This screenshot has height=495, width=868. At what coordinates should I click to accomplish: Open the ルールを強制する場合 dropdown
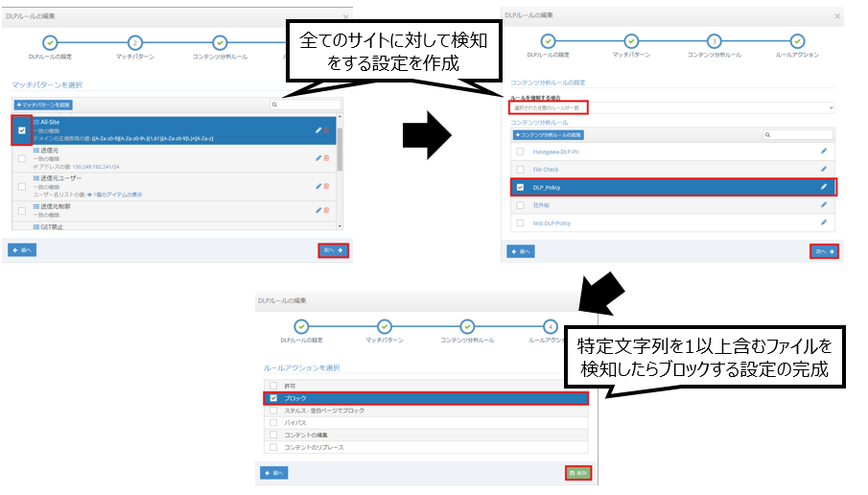tap(672, 107)
